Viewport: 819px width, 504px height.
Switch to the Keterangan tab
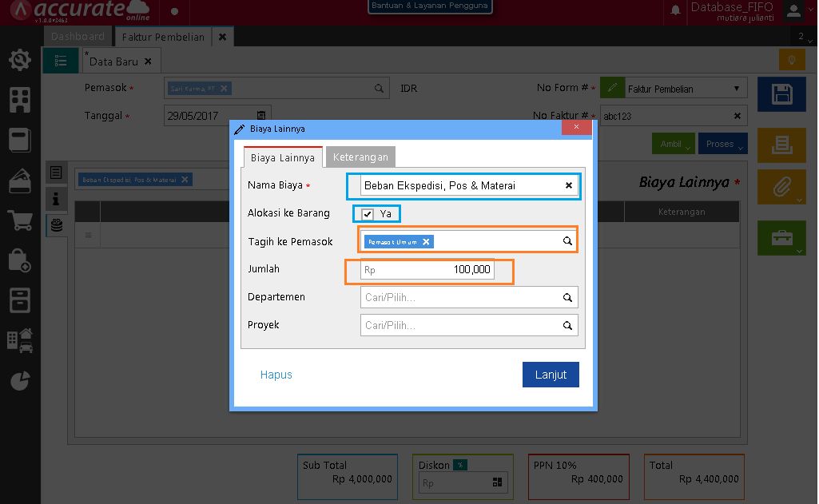(x=360, y=157)
